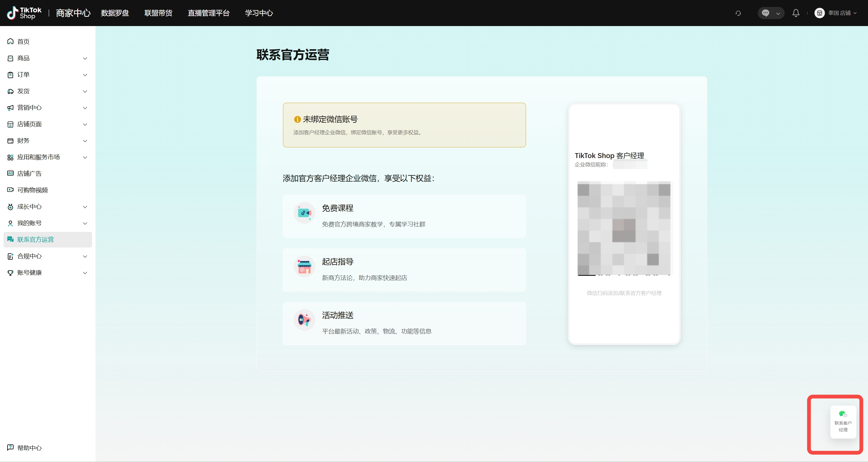Click the free course video icon
The image size is (868, 462).
click(x=304, y=213)
